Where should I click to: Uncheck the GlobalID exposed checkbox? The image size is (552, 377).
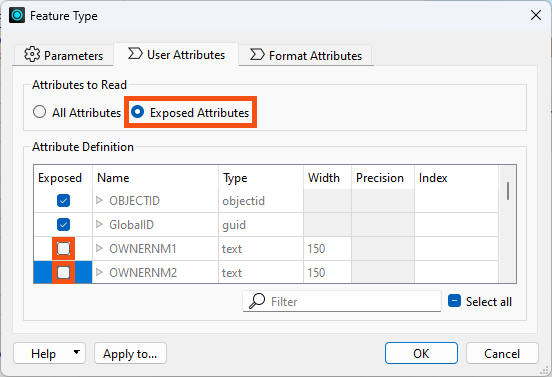(x=63, y=225)
